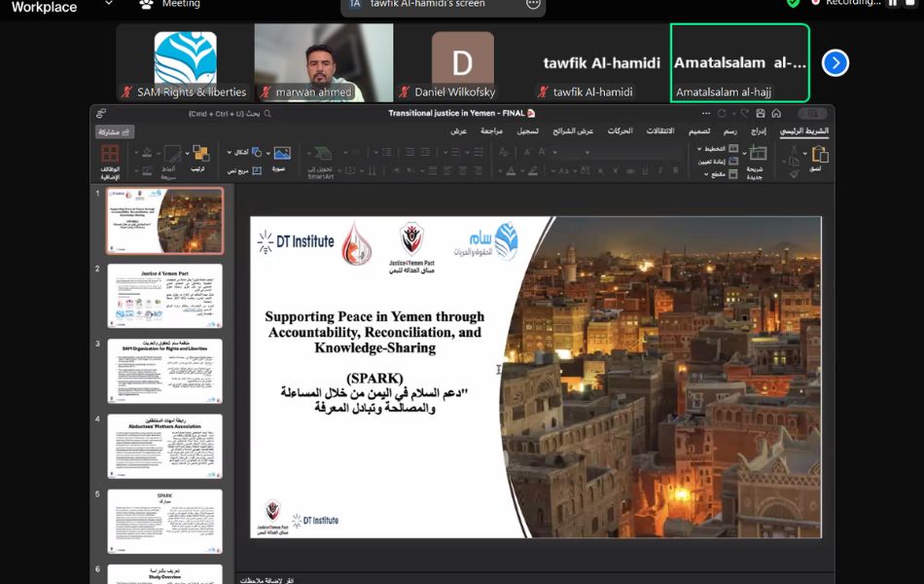This screenshot has width=924, height=584.
Task: Click the Text Box icon
Action: click(257, 170)
